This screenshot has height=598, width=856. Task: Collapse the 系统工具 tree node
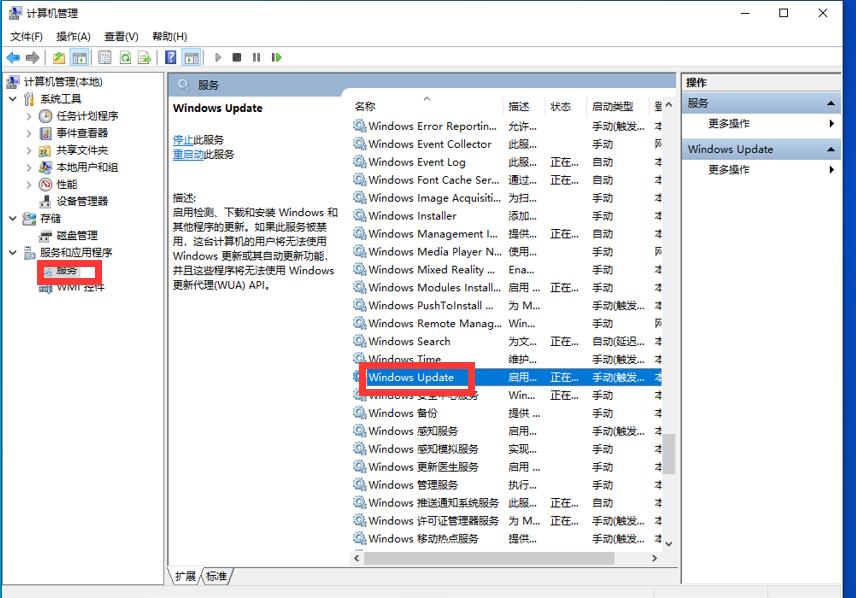pos(12,97)
